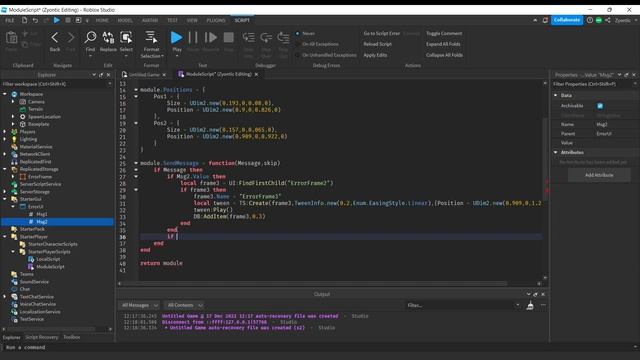Open the Replace tool
Viewport: 640px width, 360px height.
108,38
